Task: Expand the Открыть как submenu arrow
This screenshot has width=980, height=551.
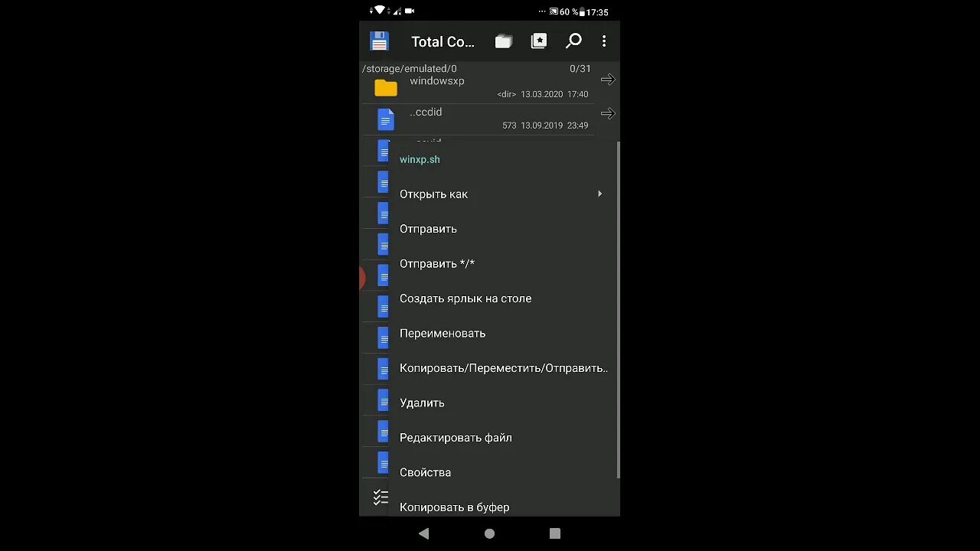Action: [x=599, y=194]
